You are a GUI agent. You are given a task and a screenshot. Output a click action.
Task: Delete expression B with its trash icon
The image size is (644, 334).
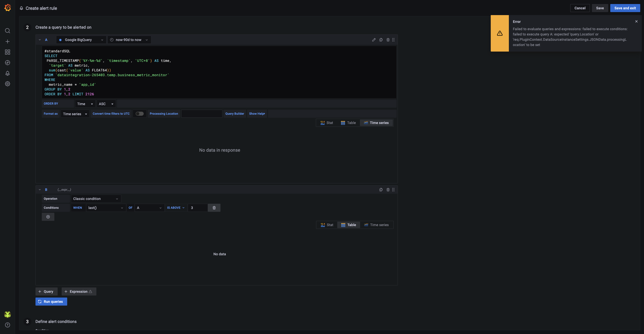[x=388, y=190]
